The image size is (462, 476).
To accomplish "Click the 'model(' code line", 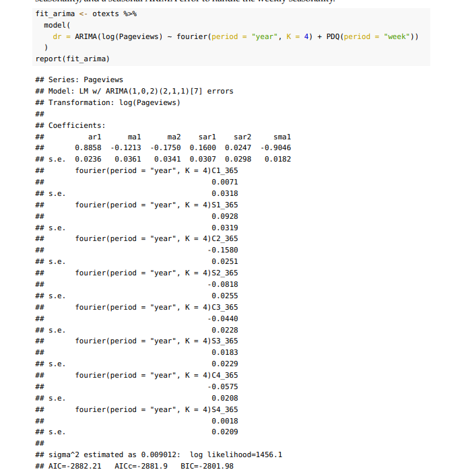I will (x=57, y=25).
